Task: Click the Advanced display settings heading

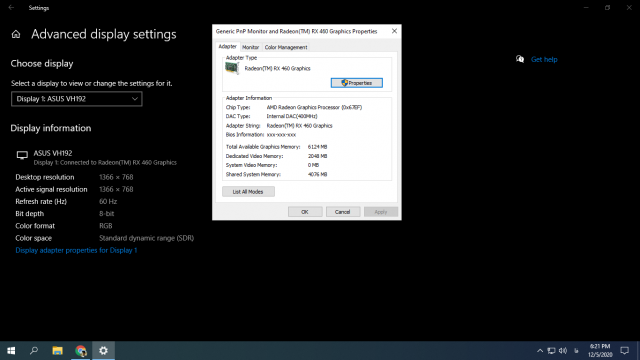Action: coord(104,34)
